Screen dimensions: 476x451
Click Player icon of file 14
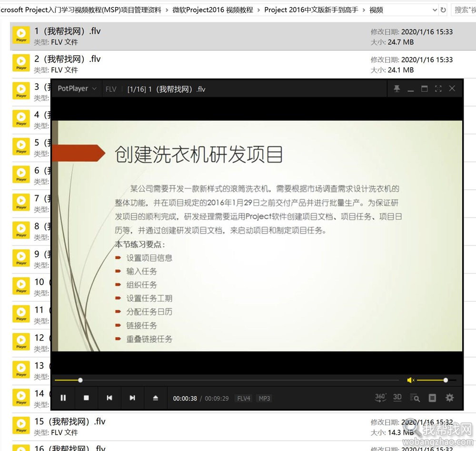tap(21, 398)
